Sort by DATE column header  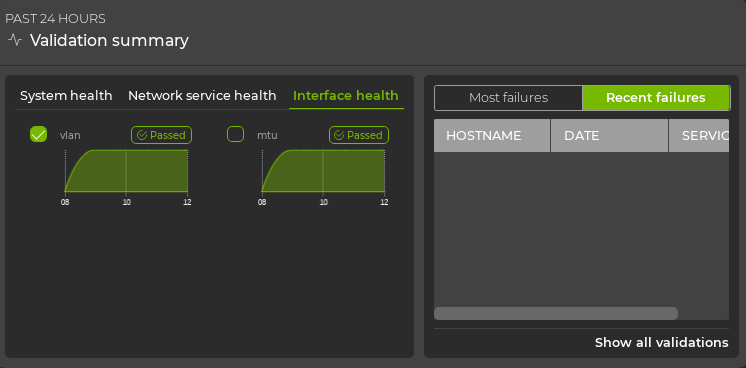[x=609, y=136]
